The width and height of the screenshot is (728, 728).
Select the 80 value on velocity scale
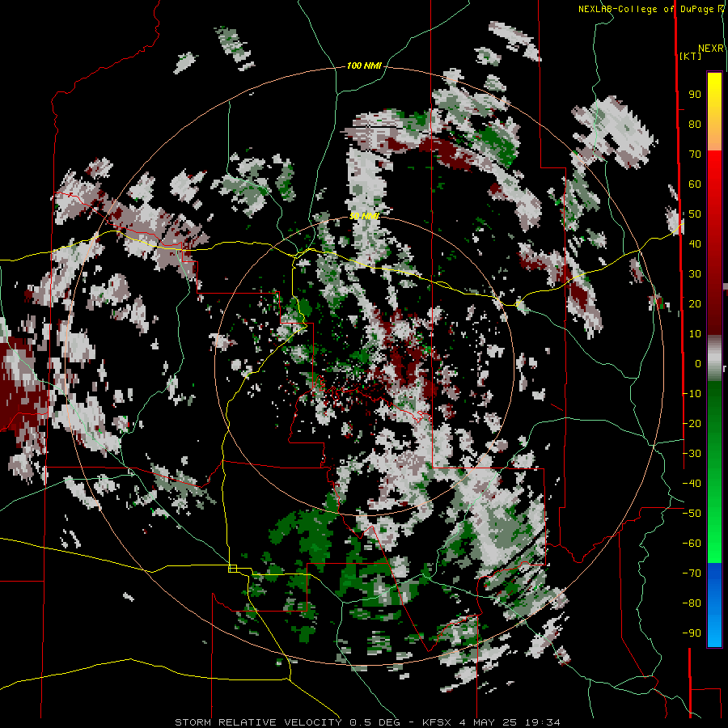(x=695, y=125)
